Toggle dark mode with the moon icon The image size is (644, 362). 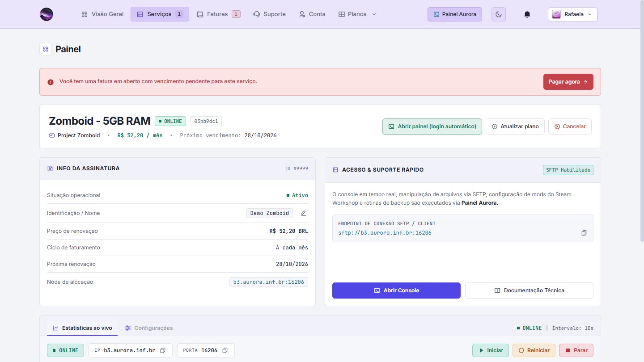(x=499, y=14)
